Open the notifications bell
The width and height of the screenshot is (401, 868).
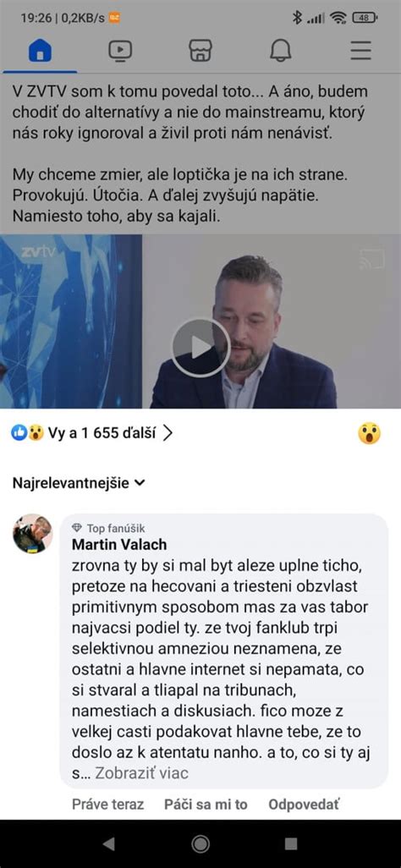point(281,51)
